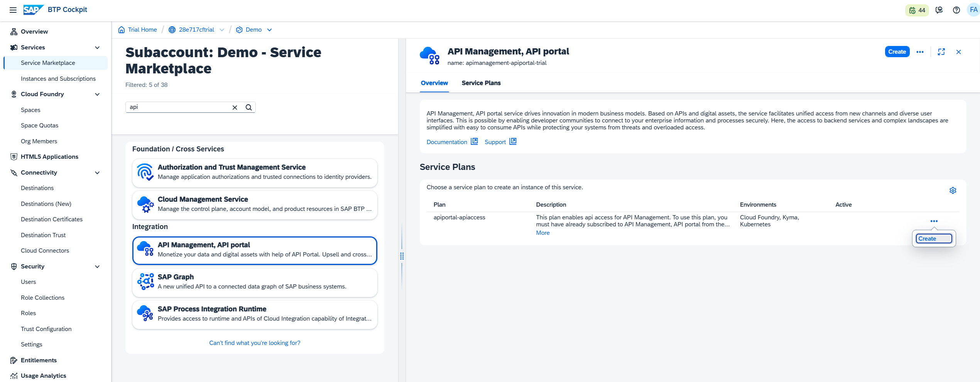Collapse the Security navigation group

pyautogui.click(x=97, y=267)
